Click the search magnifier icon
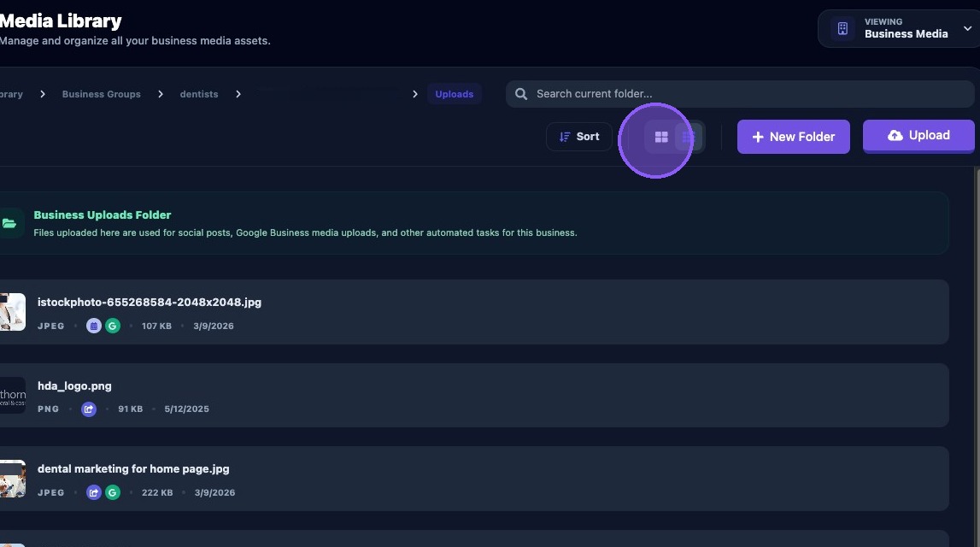 [x=520, y=94]
